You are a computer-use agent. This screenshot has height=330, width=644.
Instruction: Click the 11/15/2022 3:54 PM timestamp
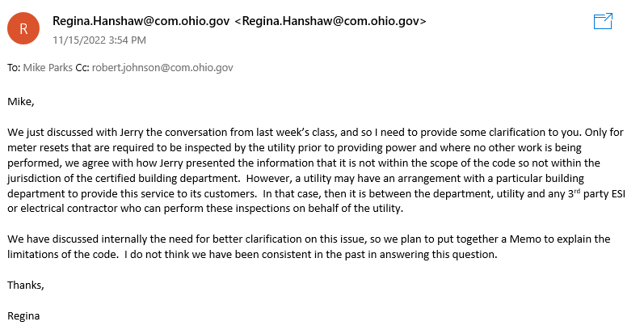99,40
